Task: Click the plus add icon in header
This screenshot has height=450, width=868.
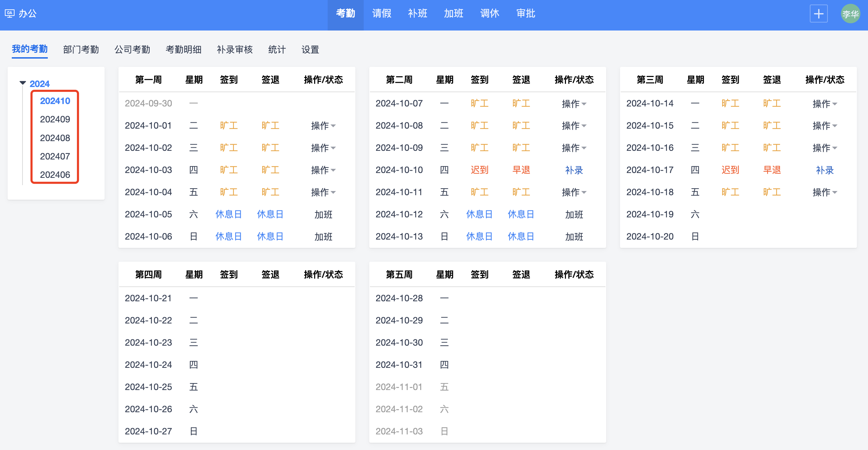Action: click(818, 14)
